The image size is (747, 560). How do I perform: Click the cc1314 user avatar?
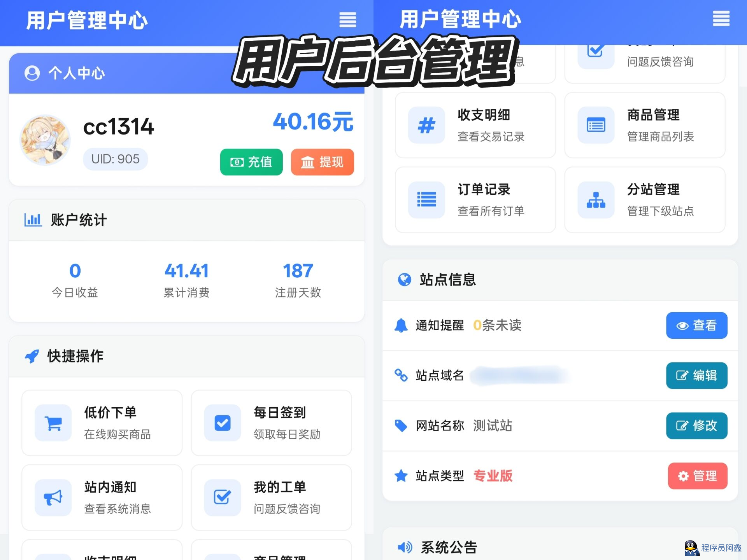(45, 140)
